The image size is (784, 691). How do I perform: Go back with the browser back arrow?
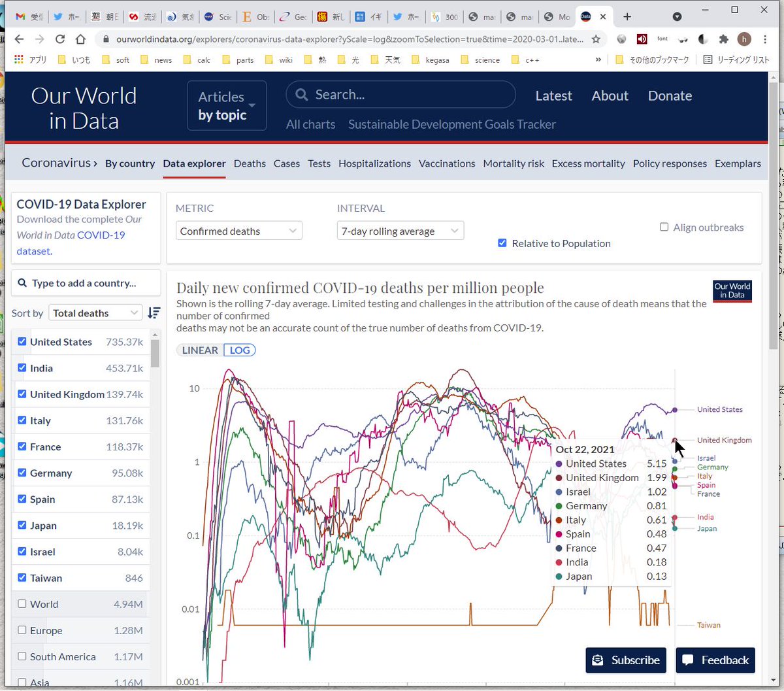coord(19,39)
